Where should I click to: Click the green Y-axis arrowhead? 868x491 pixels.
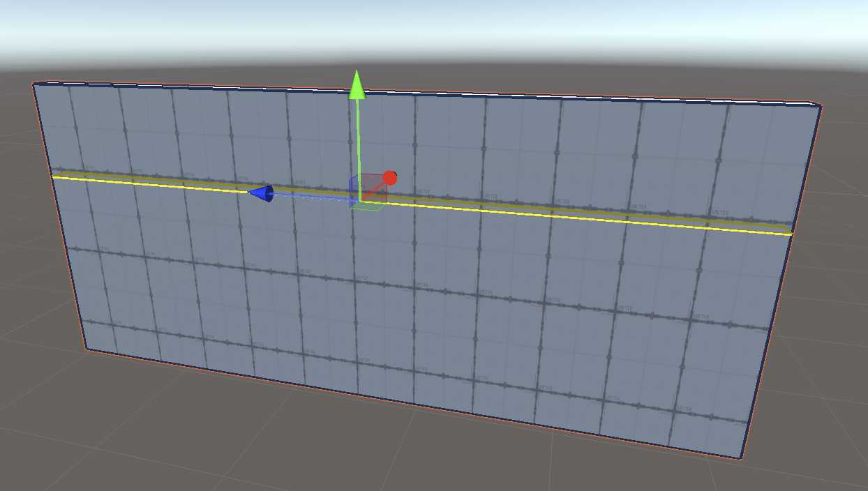click(357, 84)
